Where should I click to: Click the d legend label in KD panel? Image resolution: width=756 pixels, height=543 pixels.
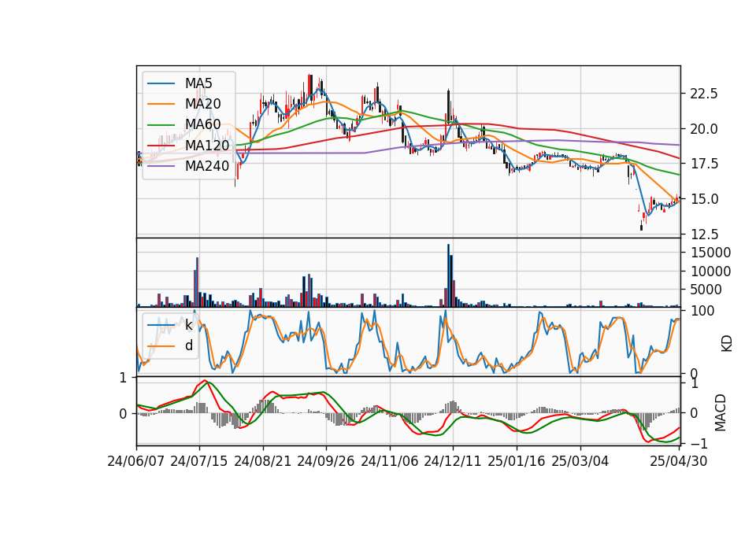pyautogui.click(x=189, y=345)
